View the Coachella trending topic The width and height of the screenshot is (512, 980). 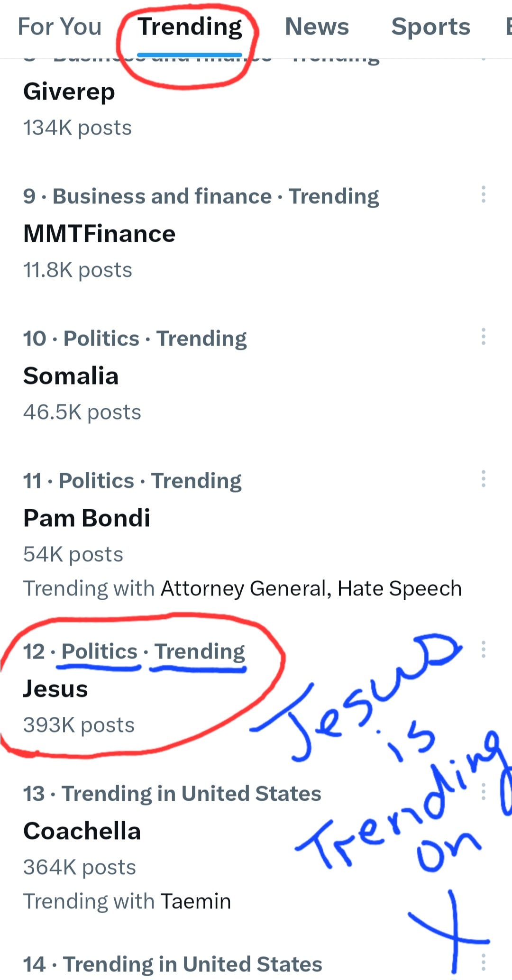[x=82, y=831]
